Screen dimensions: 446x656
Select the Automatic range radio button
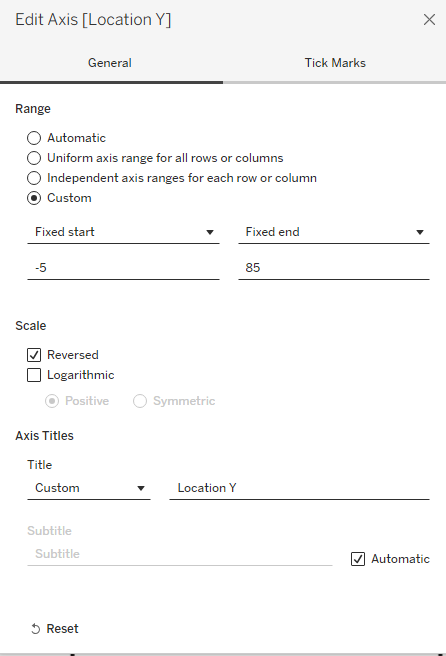click(34, 138)
